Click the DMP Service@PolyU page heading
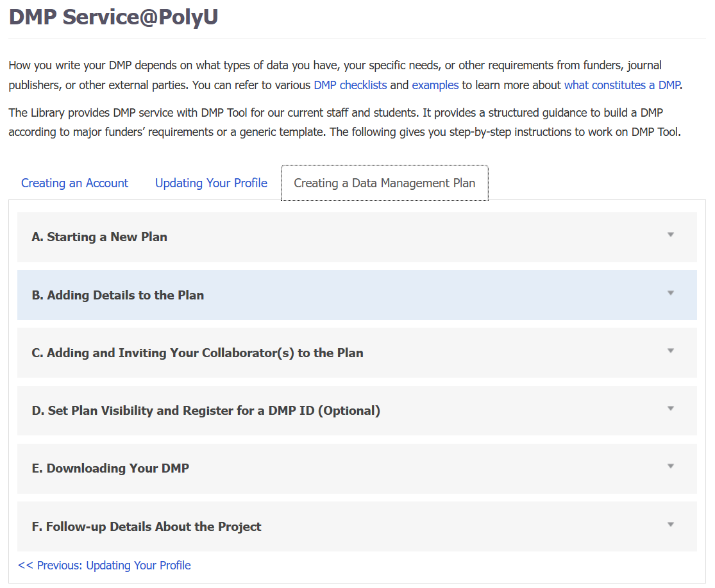The image size is (715, 588). pyautogui.click(x=114, y=17)
